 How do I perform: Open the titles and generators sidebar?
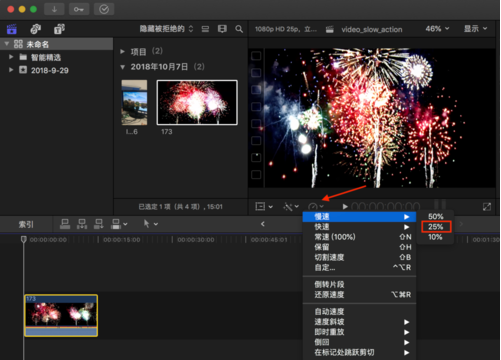(x=59, y=29)
